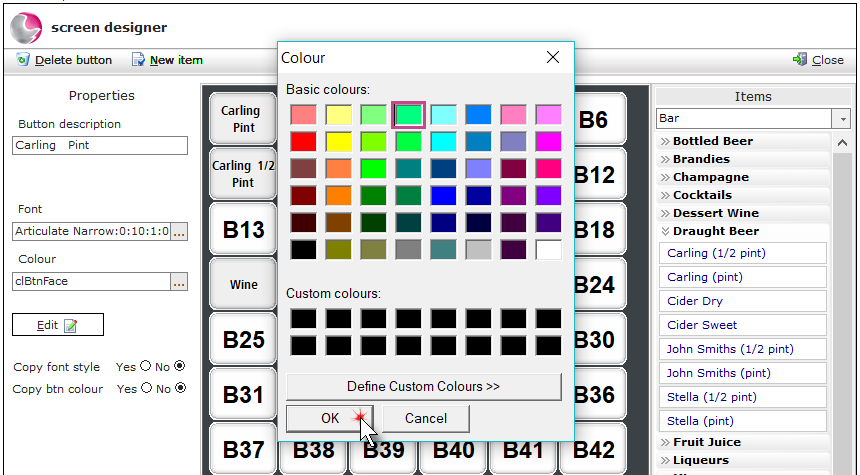
Task: Pick the bright yellow basic colour swatch
Action: pyautogui.click(x=338, y=142)
